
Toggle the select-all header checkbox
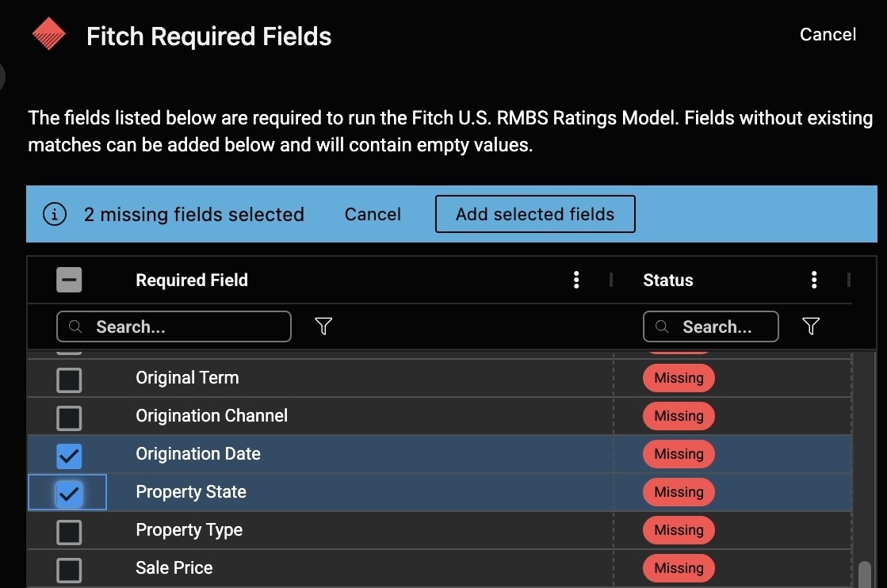69,280
